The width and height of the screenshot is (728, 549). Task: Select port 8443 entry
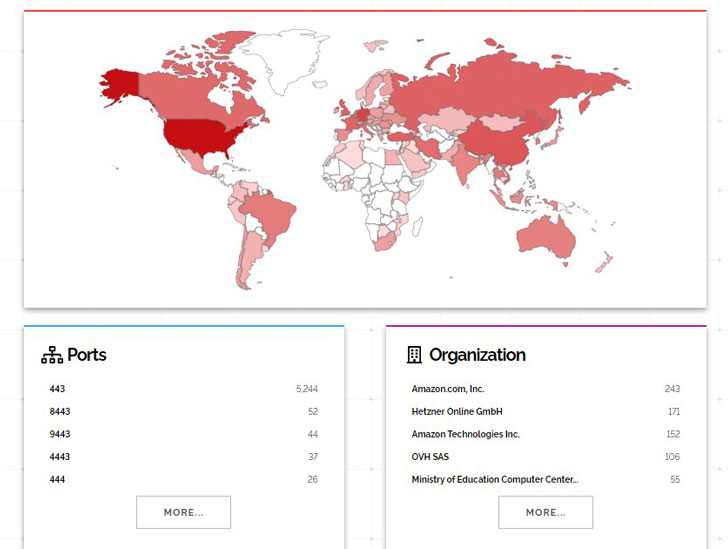click(59, 412)
